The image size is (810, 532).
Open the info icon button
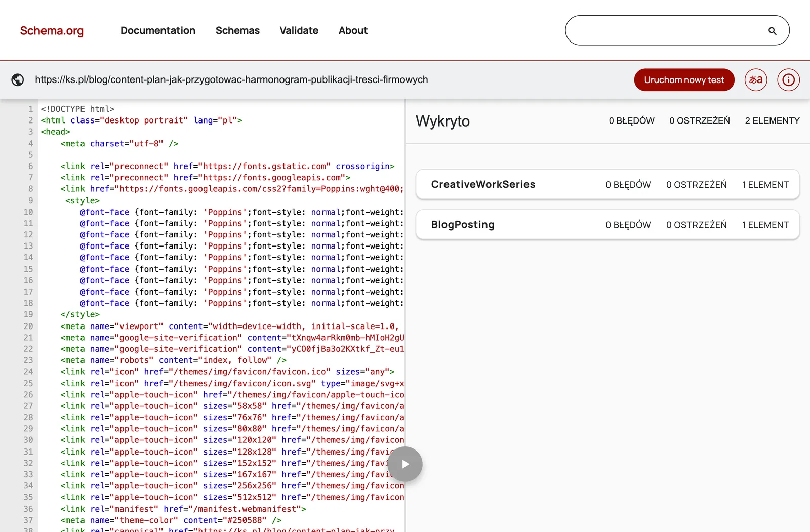[789, 80]
